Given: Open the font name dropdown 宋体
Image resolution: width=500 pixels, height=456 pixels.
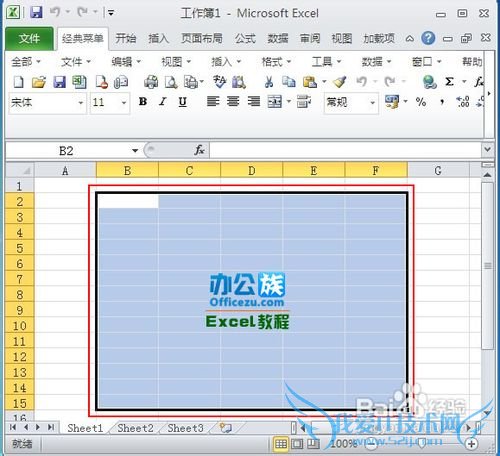Looking at the screenshot, I should [x=80, y=102].
